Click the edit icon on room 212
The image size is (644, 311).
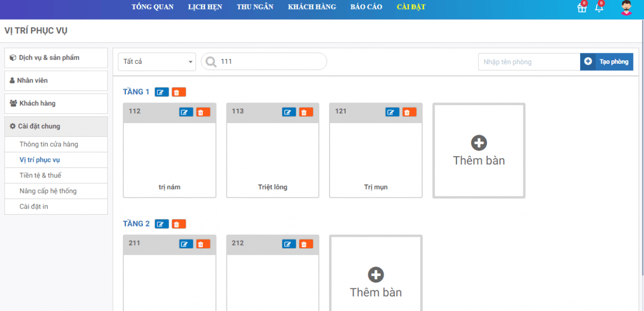click(289, 244)
